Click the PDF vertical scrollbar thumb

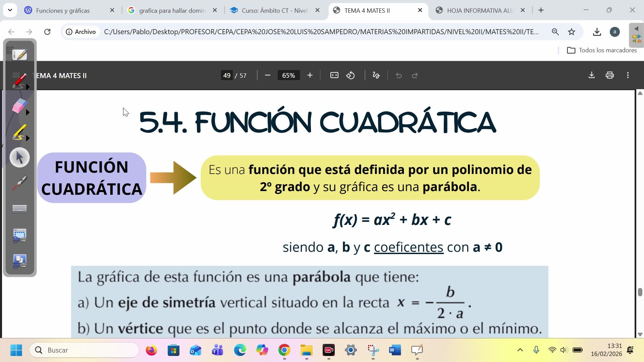pos(640,292)
